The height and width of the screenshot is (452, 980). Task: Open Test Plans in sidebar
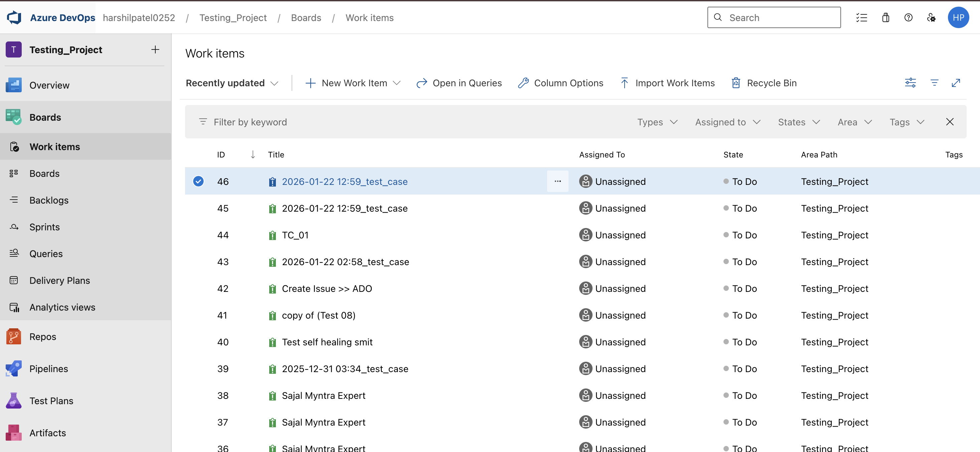pyautogui.click(x=51, y=401)
